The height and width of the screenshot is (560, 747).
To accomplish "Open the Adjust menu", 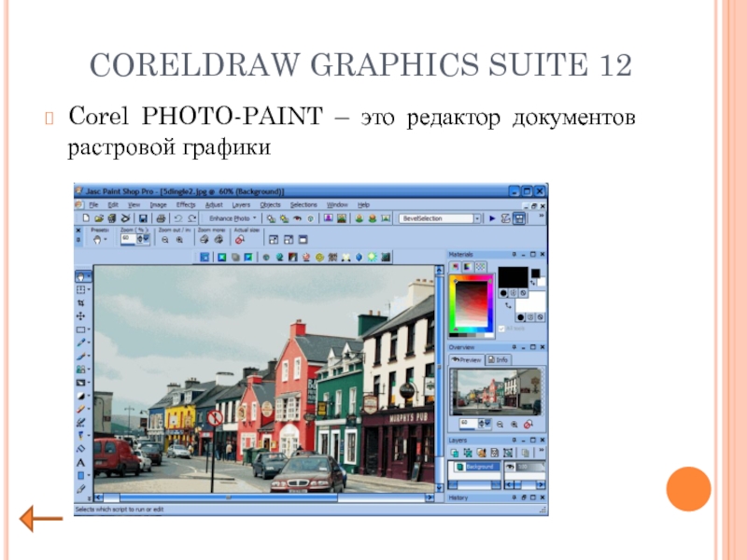I will pos(214,204).
